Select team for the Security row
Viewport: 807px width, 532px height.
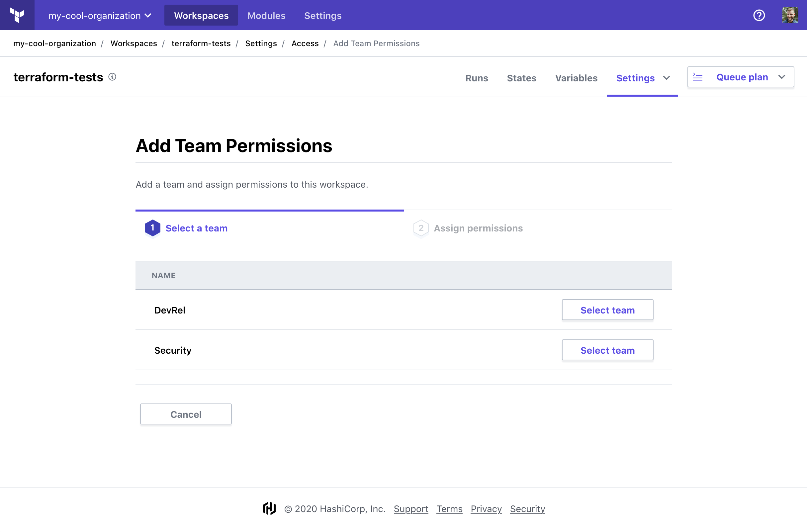(607, 350)
